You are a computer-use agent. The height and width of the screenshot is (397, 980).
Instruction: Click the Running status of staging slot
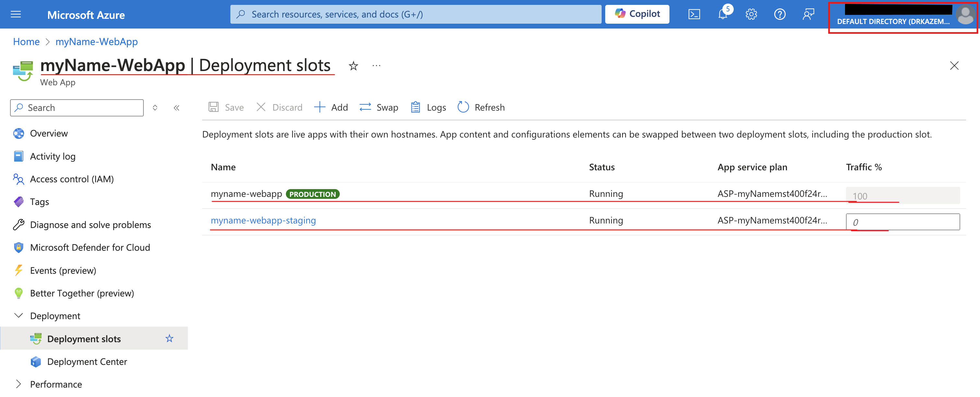pyautogui.click(x=606, y=221)
